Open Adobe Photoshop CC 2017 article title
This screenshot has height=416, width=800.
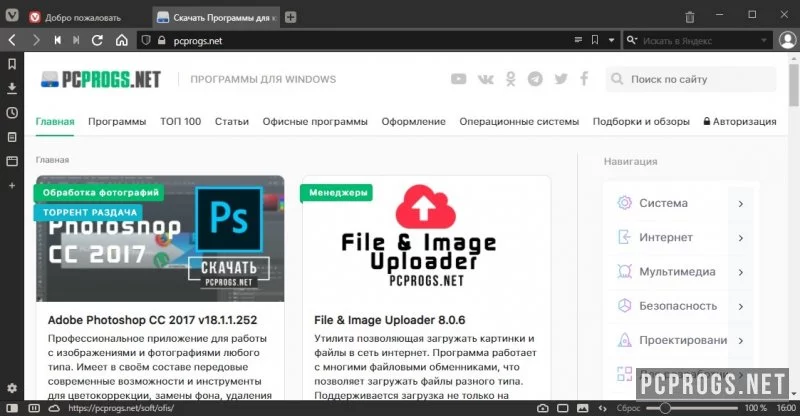(152, 320)
